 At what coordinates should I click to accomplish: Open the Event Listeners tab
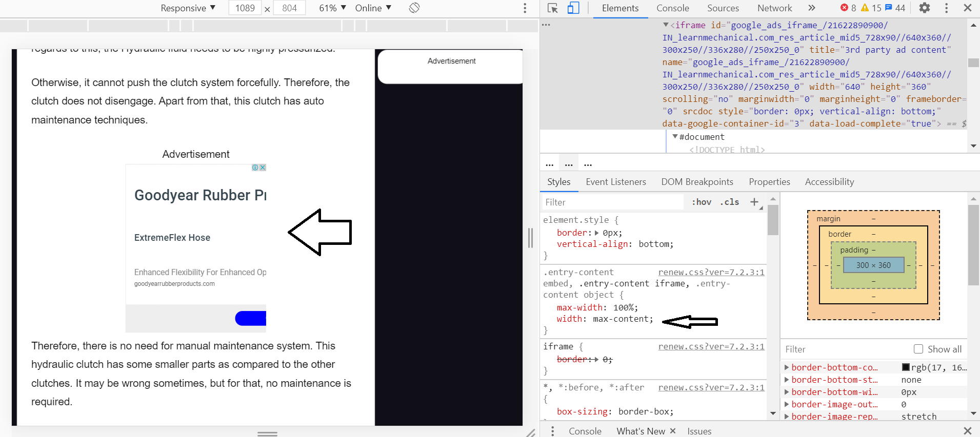click(616, 182)
